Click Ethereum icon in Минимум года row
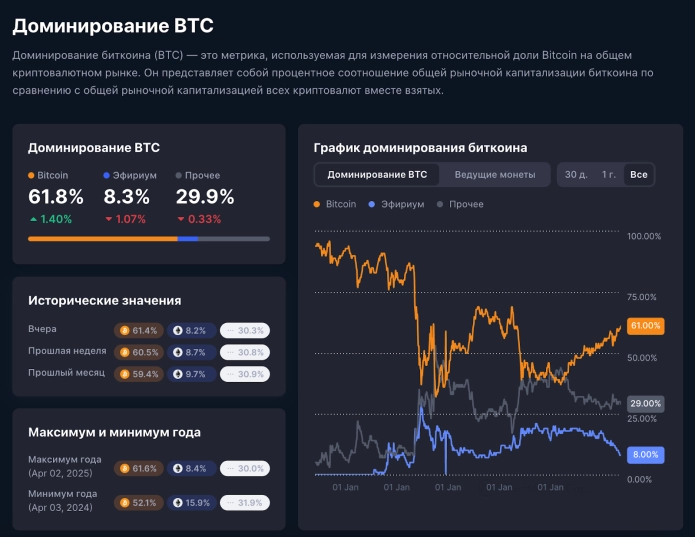This screenshot has width=695, height=537. (x=178, y=503)
